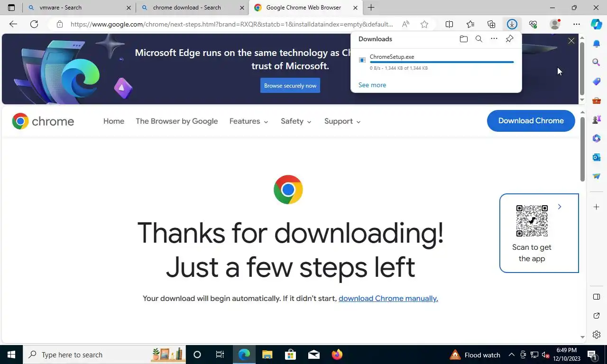607x364 pixels.
Task: Open sidebar Games chess icon
Action: 597,119
